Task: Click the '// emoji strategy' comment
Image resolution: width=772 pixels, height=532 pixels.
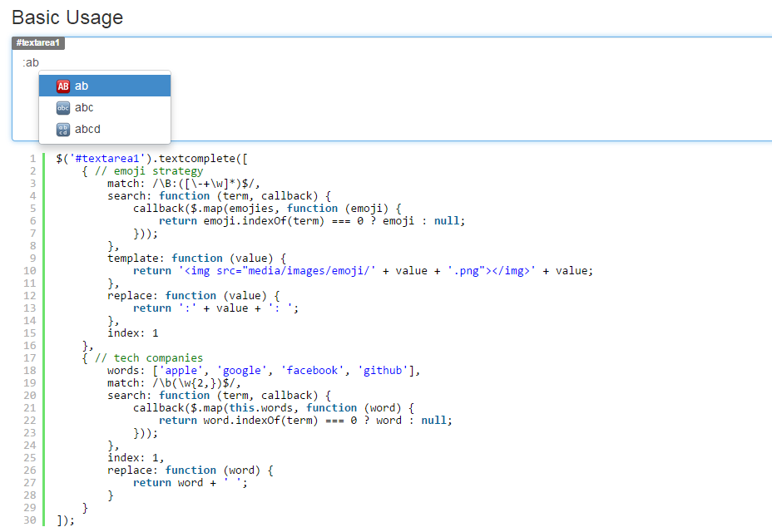Action: (x=149, y=170)
